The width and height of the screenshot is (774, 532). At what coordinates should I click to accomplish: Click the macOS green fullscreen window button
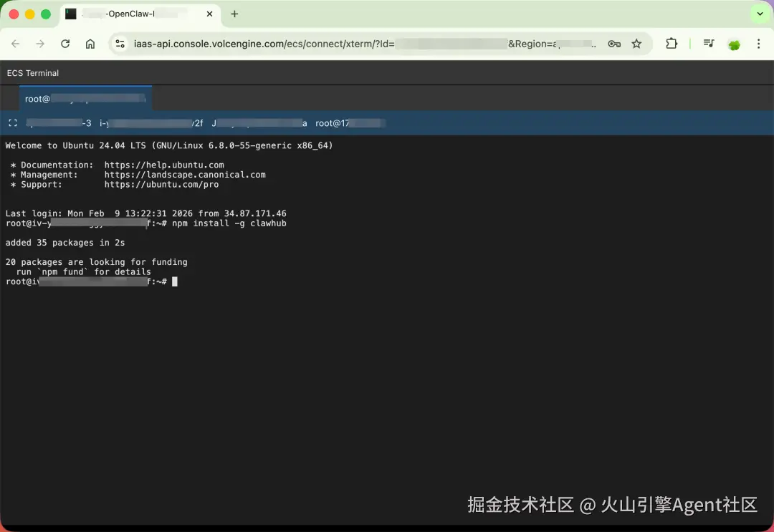[46, 14]
